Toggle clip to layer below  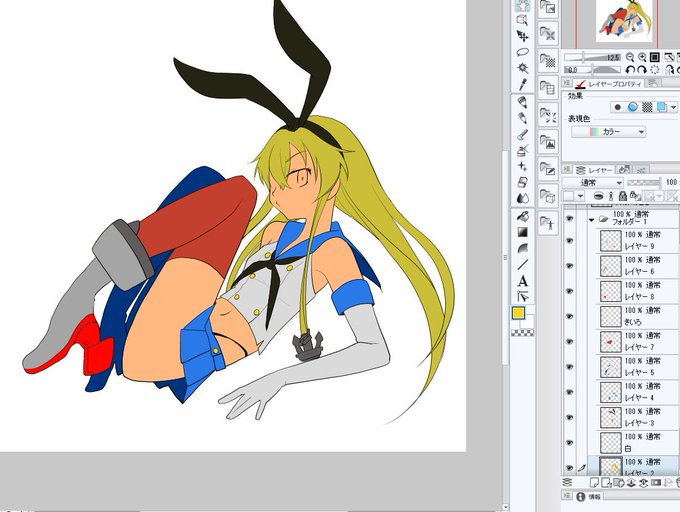click(x=598, y=196)
